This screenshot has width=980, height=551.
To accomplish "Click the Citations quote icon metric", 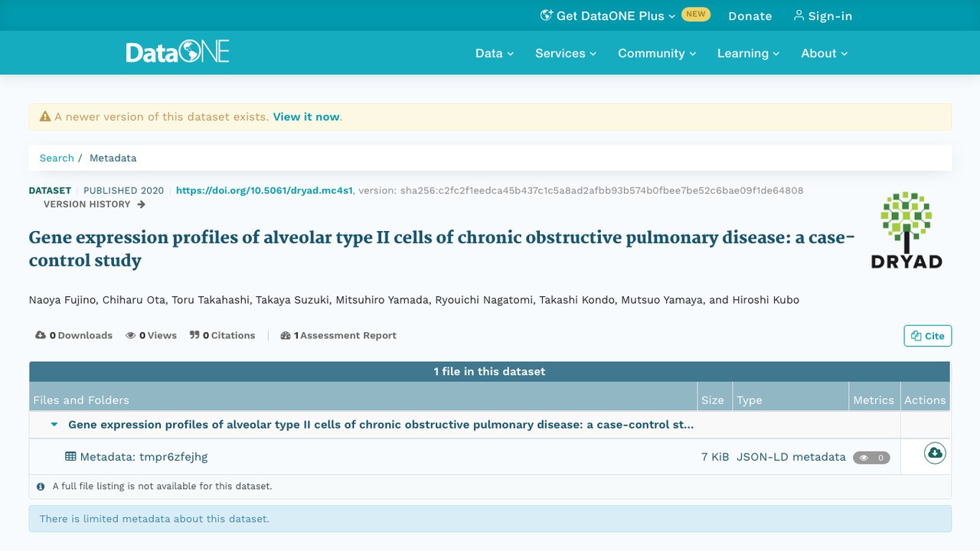I will pos(194,335).
